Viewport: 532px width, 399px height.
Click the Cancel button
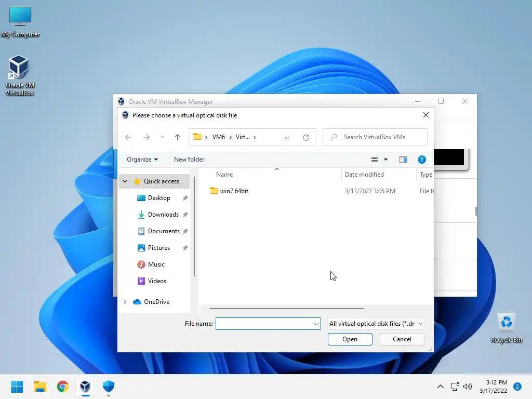[402, 339]
